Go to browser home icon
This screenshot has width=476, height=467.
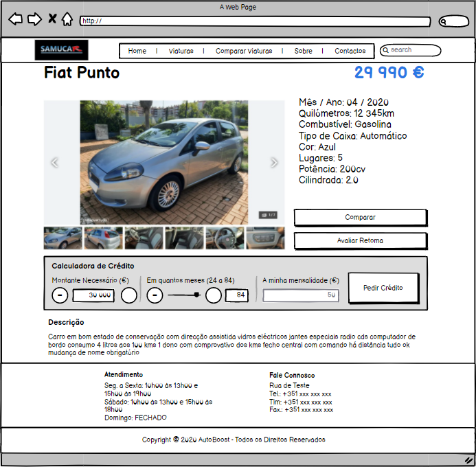(67, 19)
